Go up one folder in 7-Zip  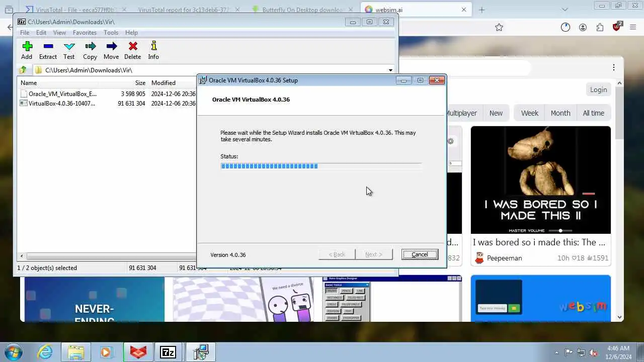point(23,70)
